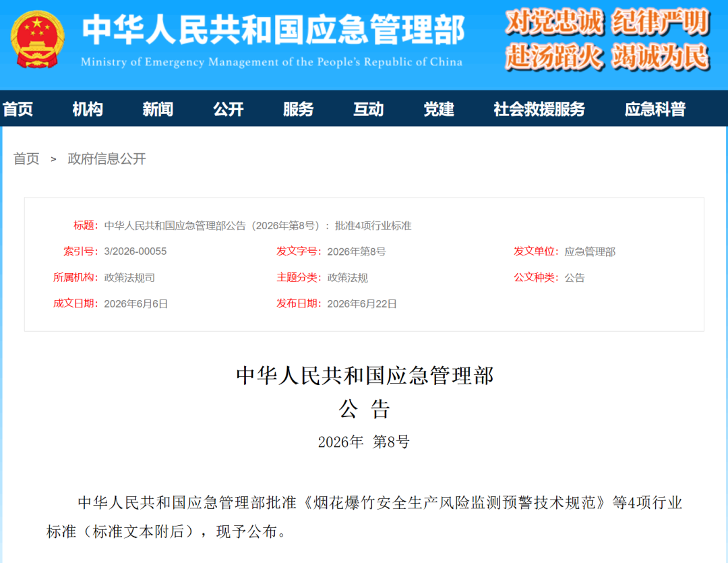Click the 对党忠诚 纪律严明 slogan

click(607, 22)
